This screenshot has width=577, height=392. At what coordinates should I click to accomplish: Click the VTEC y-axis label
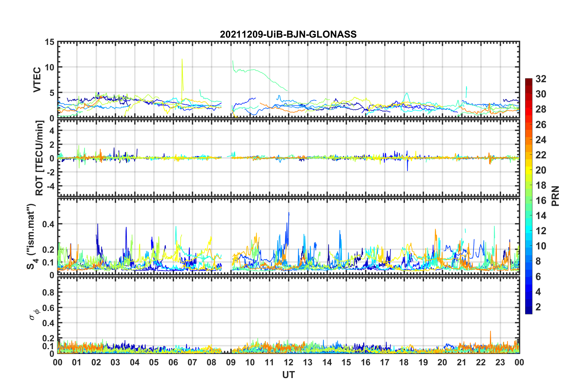[37, 80]
